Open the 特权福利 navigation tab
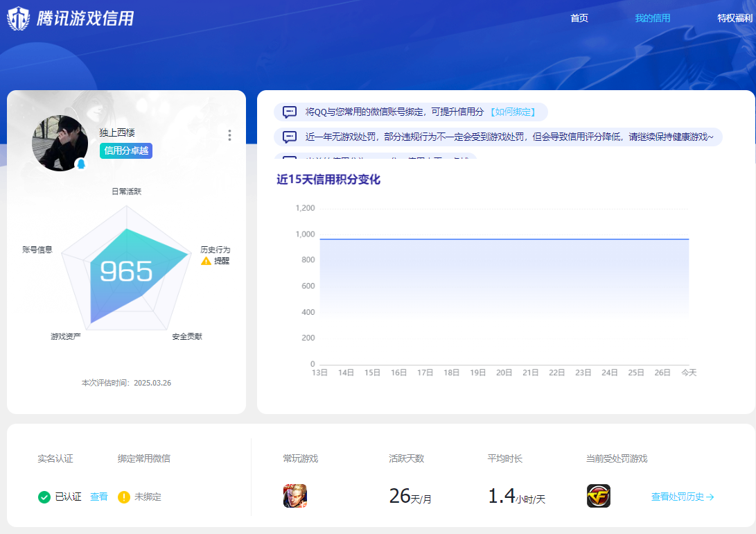Screen dimensions: 756x534 (735, 18)
